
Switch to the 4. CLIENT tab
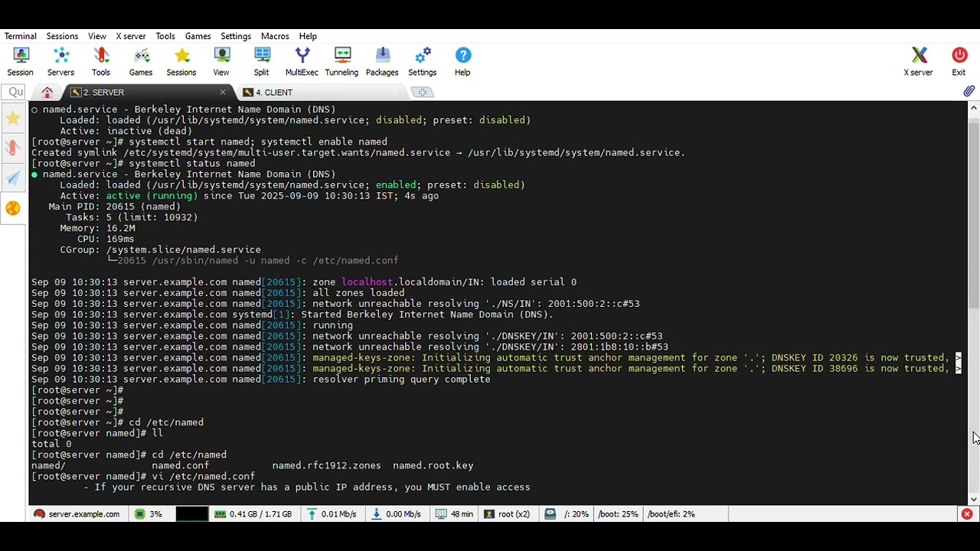pyautogui.click(x=322, y=93)
